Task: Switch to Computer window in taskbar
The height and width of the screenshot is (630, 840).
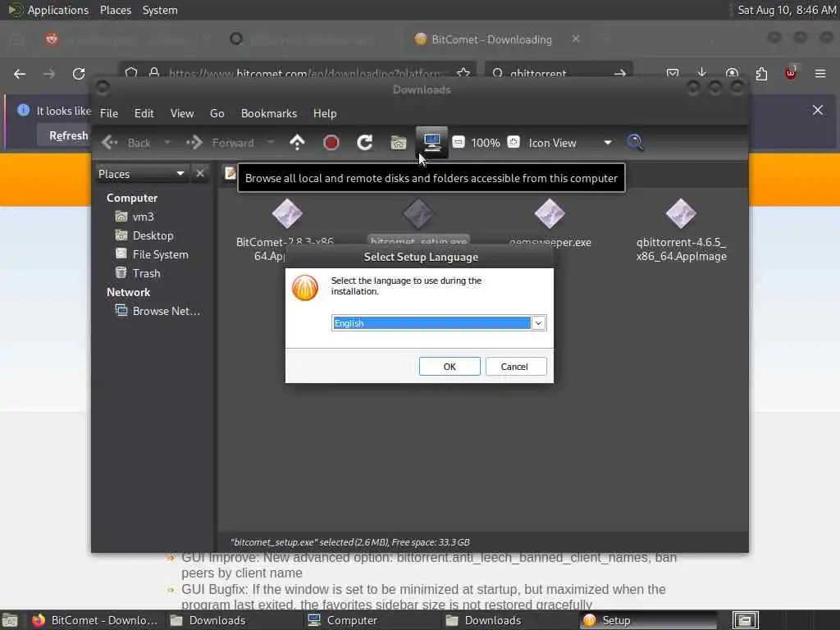Action: (x=372, y=620)
